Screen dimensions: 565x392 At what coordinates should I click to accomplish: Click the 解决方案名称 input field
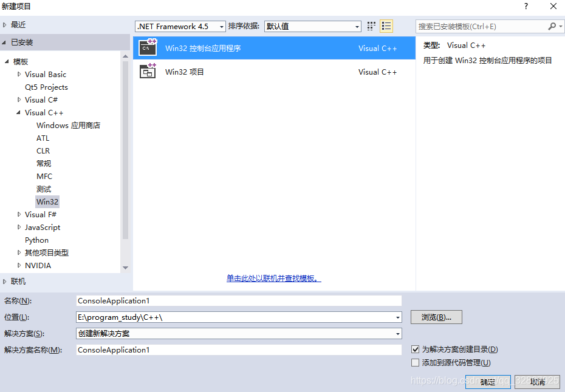pyautogui.click(x=239, y=350)
